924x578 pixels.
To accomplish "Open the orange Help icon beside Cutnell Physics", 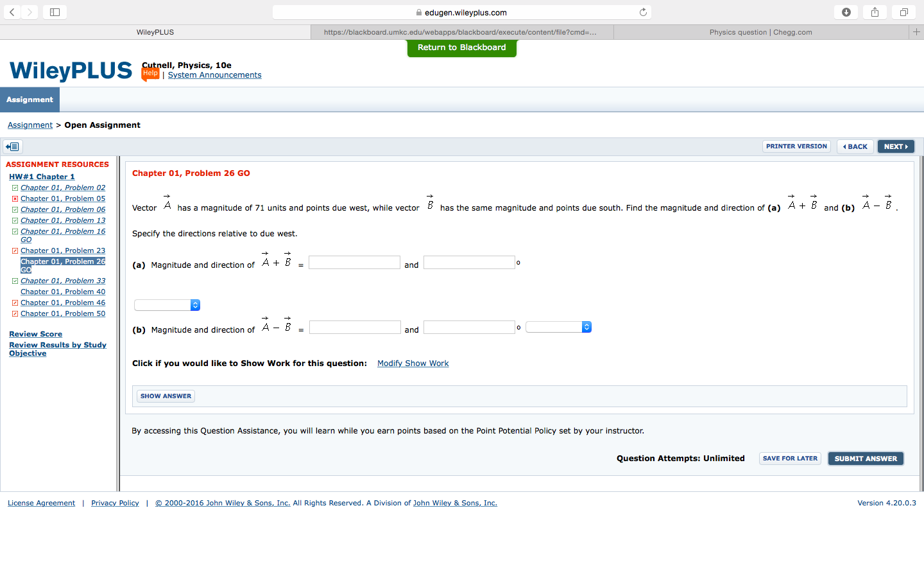I will (x=150, y=73).
